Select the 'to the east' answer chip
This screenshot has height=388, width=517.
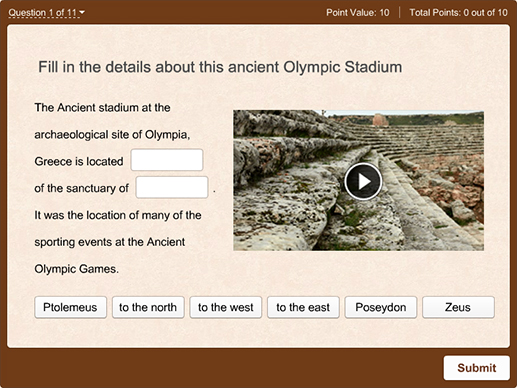(303, 307)
